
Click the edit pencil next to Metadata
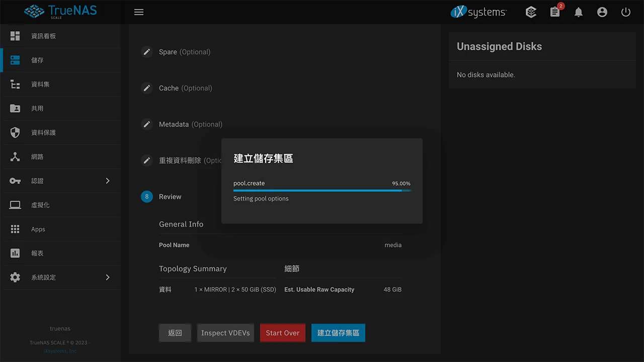(x=146, y=124)
